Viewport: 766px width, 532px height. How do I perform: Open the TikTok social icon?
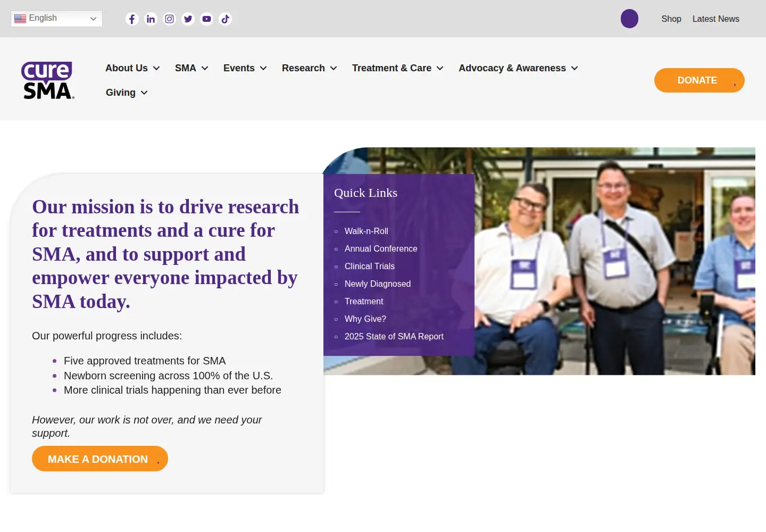pos(226,19)
